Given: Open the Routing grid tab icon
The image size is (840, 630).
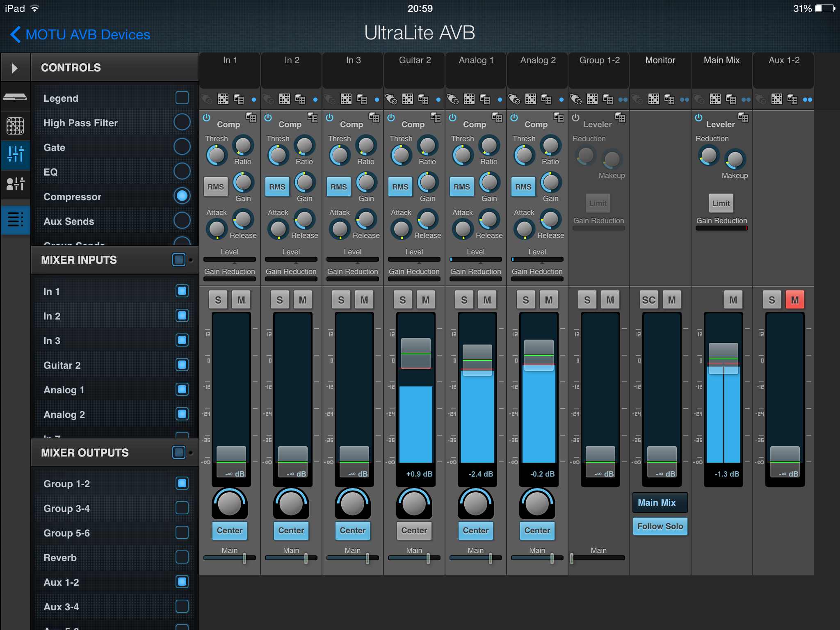Looking at the screenshot, I should tap(15, 126).
